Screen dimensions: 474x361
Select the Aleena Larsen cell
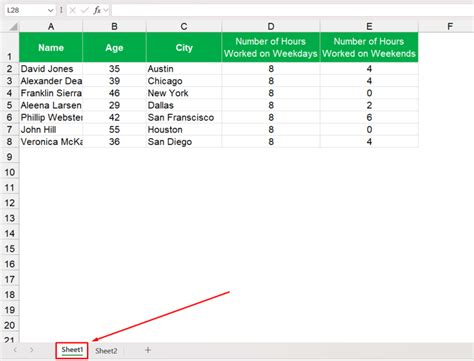point(51,105)
